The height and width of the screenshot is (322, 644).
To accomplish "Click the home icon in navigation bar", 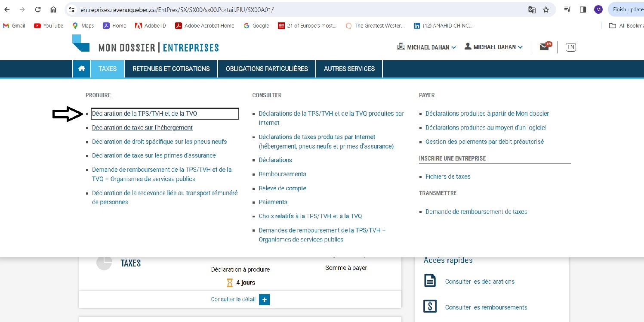I will [82, 69].
